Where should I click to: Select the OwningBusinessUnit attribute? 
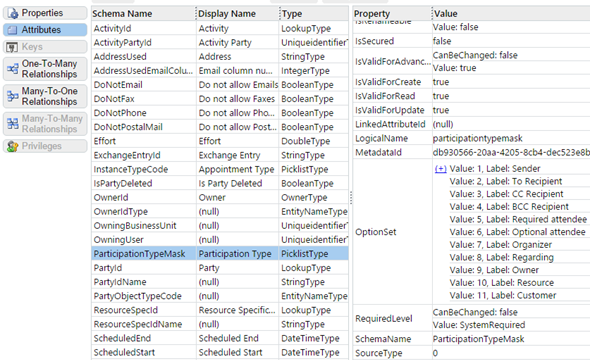tap(135, 226)
